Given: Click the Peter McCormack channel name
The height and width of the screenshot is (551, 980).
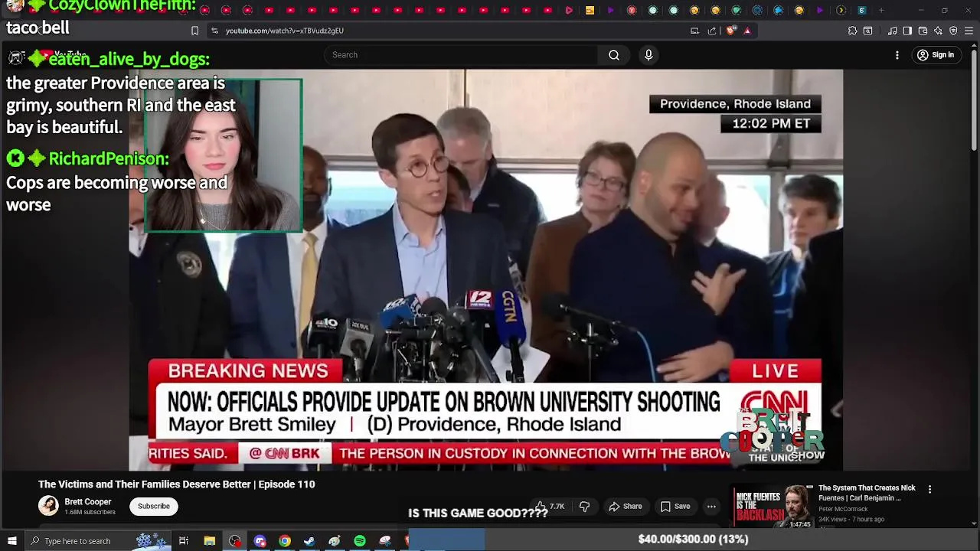Looking at the screenshot, I should coord(843,510).
